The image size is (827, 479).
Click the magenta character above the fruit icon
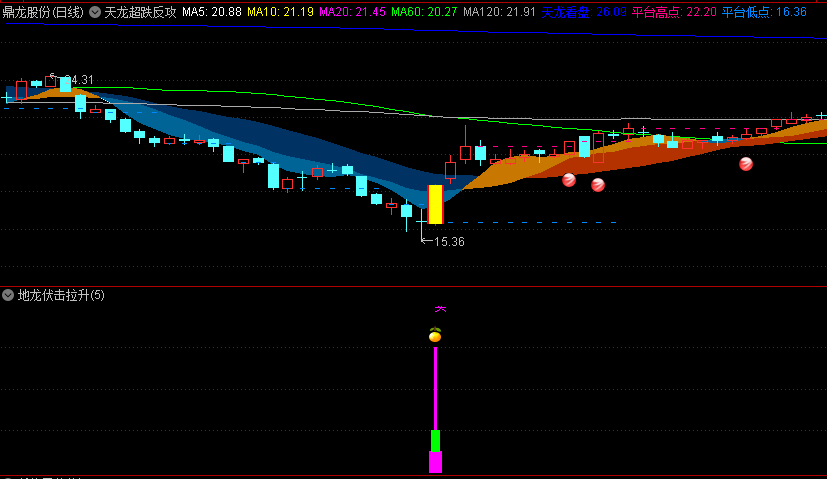tap(440, 309)
